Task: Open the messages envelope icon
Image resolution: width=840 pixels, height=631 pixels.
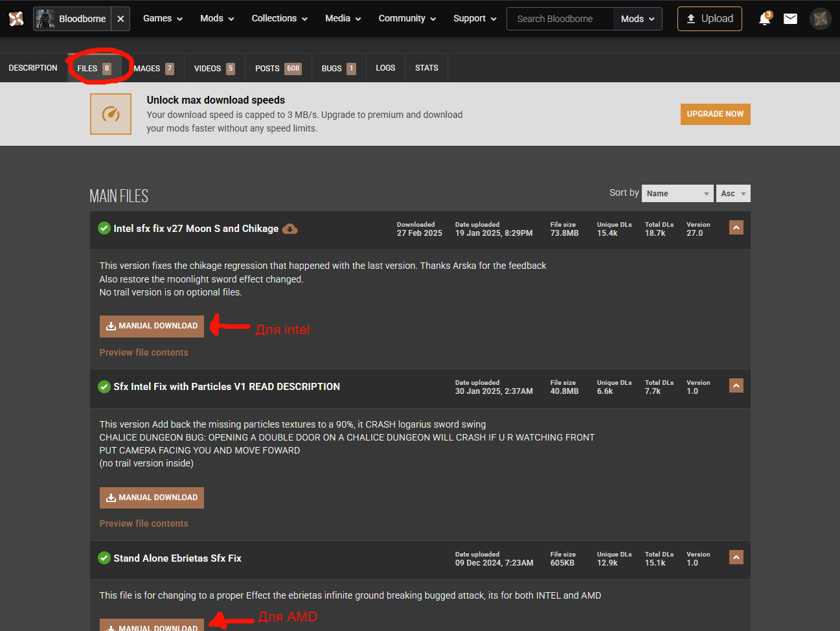Action: click(x=790, y=19)
